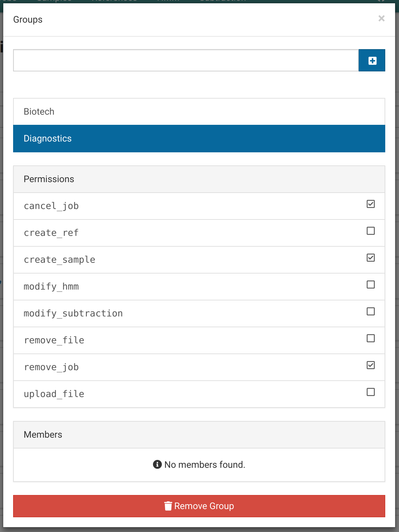Viewport: 399px width, 532px height.
Task: Uncheck the cancel_job permission
Action: tap(370, 204)
